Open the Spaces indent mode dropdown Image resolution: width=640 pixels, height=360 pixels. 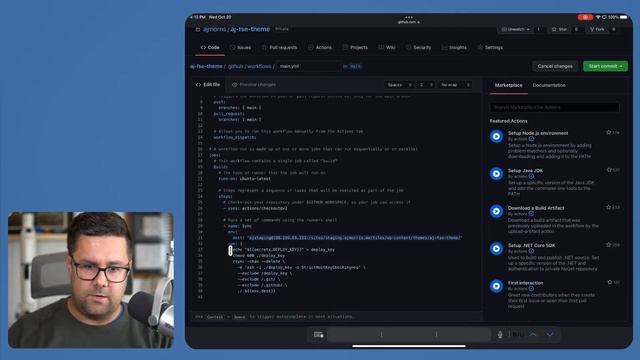tap(399, 85)
